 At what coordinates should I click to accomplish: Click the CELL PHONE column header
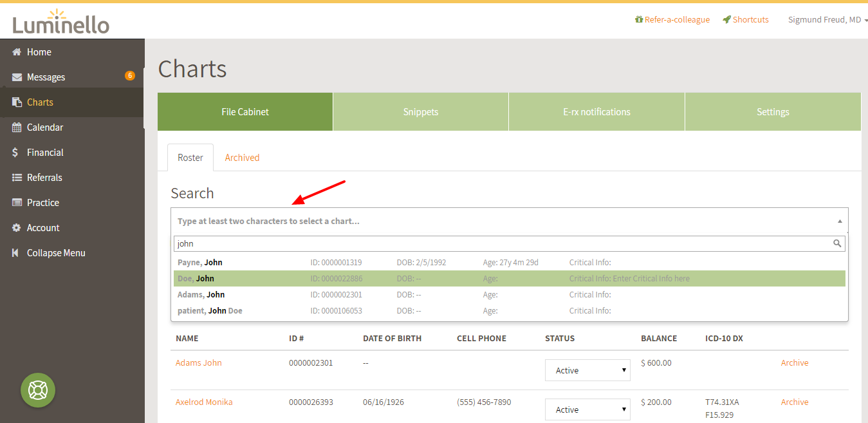[481, 338]
